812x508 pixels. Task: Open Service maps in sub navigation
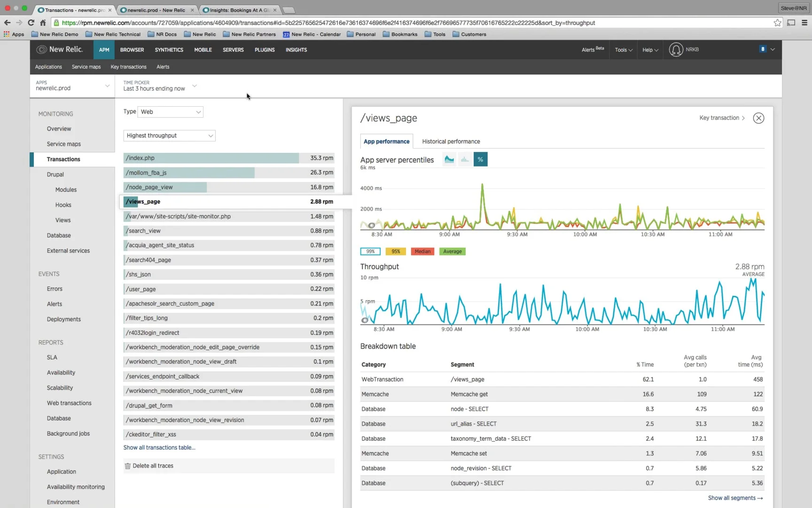[x=86, y=67]
